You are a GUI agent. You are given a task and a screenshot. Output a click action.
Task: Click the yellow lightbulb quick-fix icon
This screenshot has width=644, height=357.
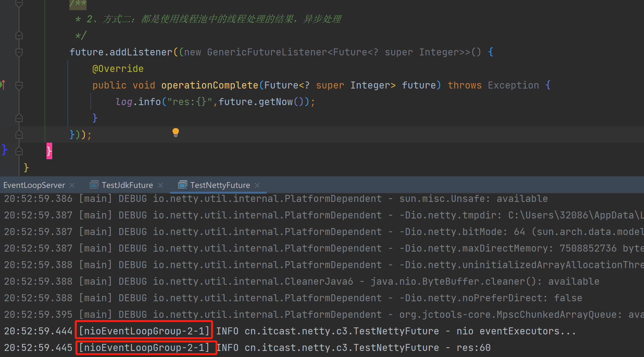(176, 132)
